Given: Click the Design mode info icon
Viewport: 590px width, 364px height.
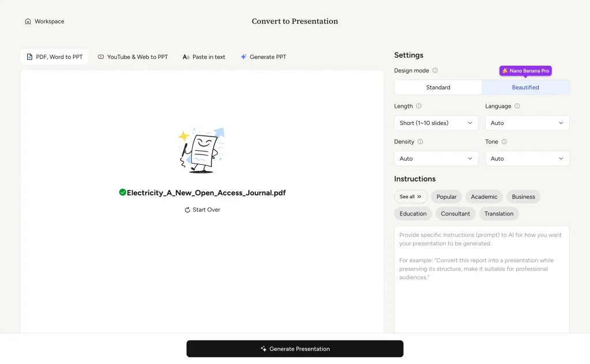Looking at the screenshot, I should 435,70.
